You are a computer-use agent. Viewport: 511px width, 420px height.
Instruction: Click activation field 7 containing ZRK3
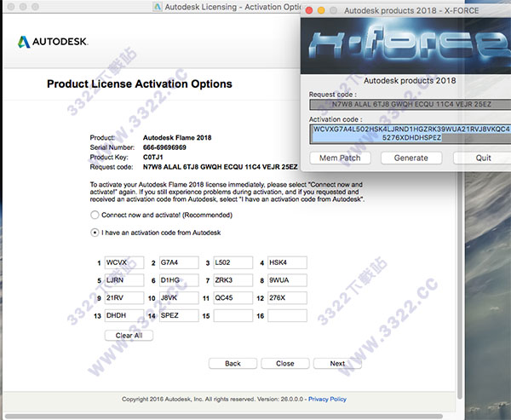coord(233,280)
